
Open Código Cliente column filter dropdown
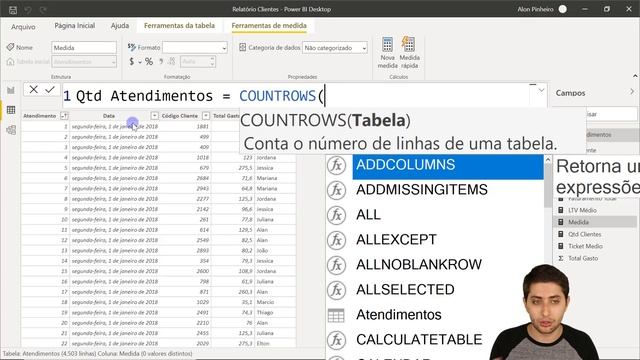(206, 116)
